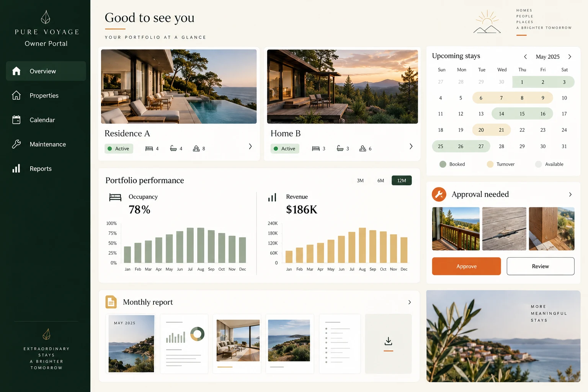Click the bathtub icon under Home B

tap(340, 149)
